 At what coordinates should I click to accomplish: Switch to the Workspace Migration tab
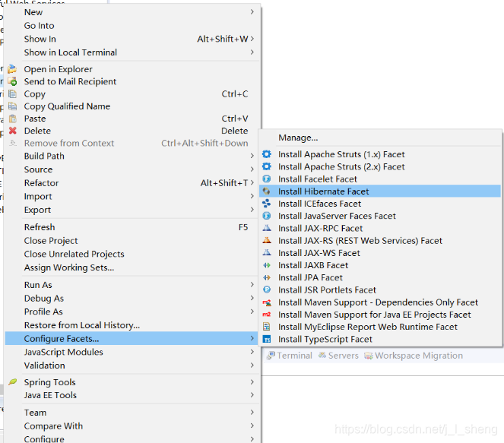[x=414, y=356]
